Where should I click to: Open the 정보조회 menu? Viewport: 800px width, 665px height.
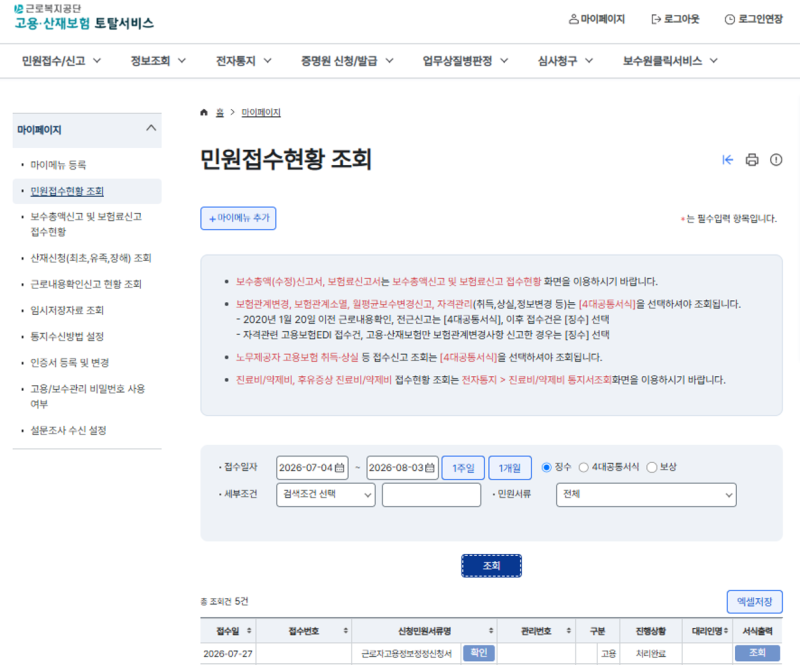pyautogui.click(x=158, y=61)
